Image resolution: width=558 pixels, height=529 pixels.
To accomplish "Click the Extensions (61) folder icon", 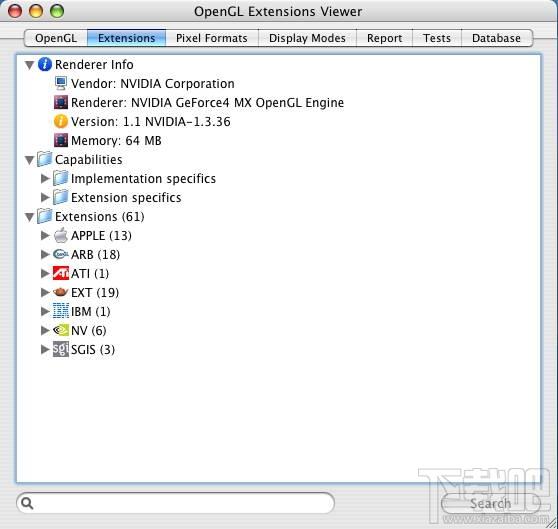I will pyautogui.click(x=45, y=216).
